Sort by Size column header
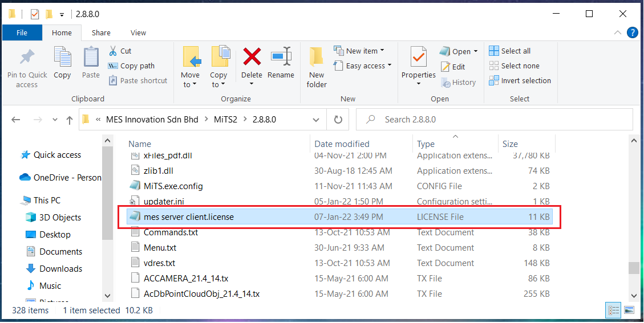The height and width of the screenshot is (323, 644). coord(510,144)
